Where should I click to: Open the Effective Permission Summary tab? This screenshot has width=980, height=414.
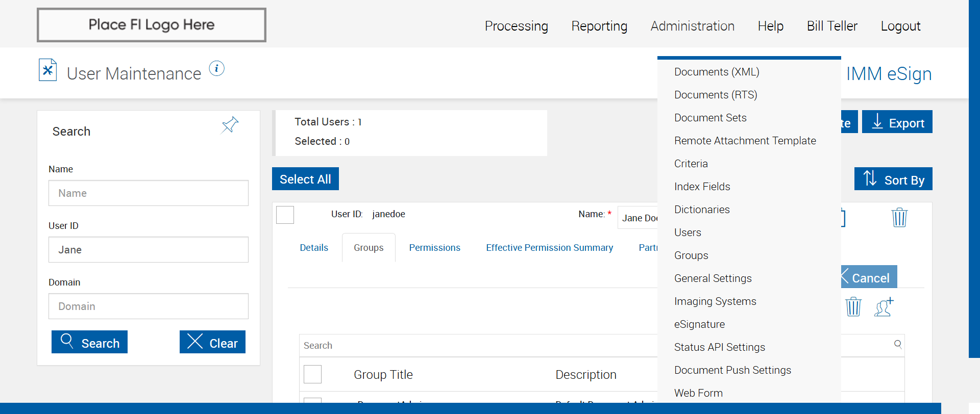click(x=549, y=248)
